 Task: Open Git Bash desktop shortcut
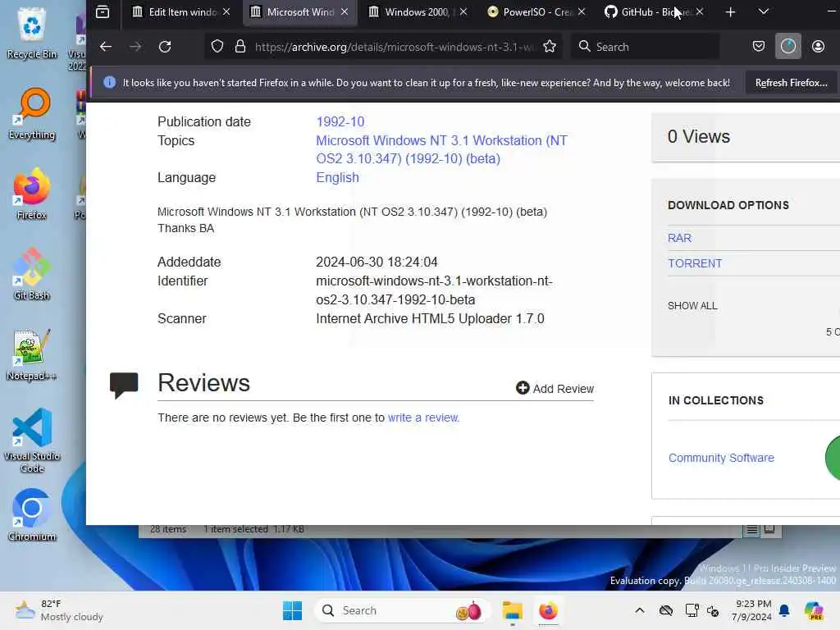coord(32,274)
